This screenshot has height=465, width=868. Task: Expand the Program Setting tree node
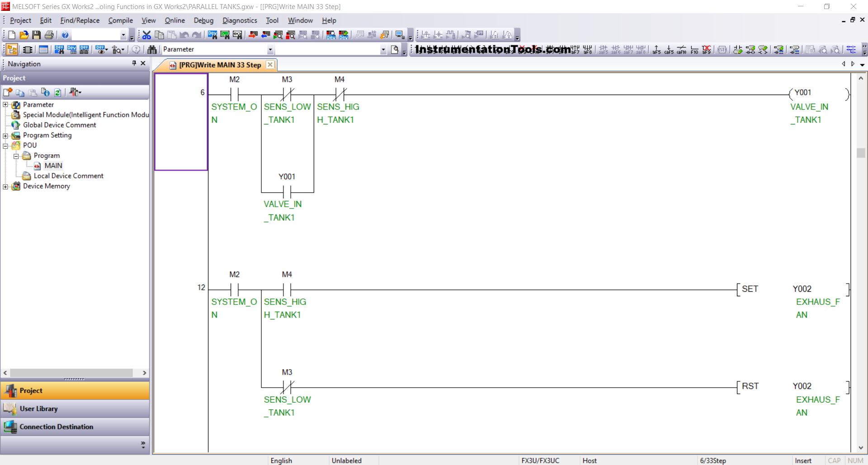(x=5, y=135)
